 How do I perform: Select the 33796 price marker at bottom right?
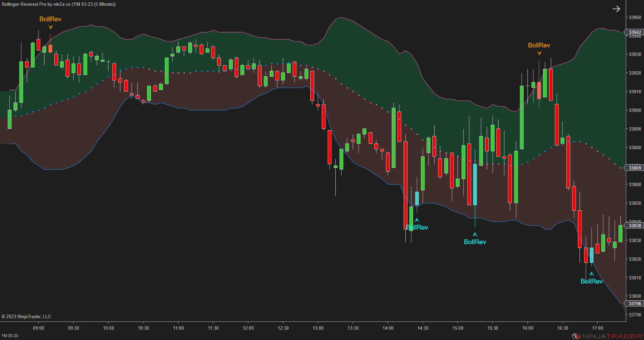[x=634, y=304]
